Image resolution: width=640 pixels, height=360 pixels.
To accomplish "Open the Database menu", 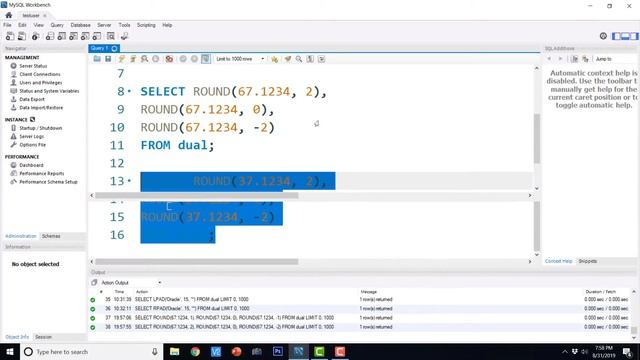I will coord(80,25).
